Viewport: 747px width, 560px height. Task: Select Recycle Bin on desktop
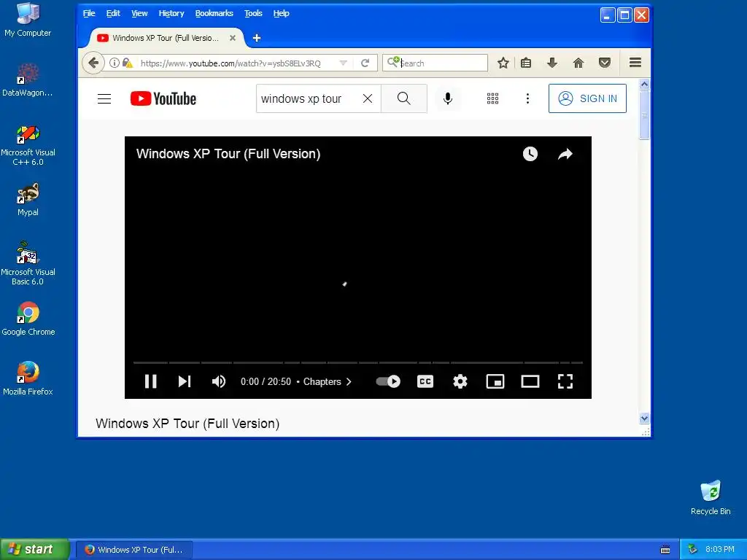711,498
